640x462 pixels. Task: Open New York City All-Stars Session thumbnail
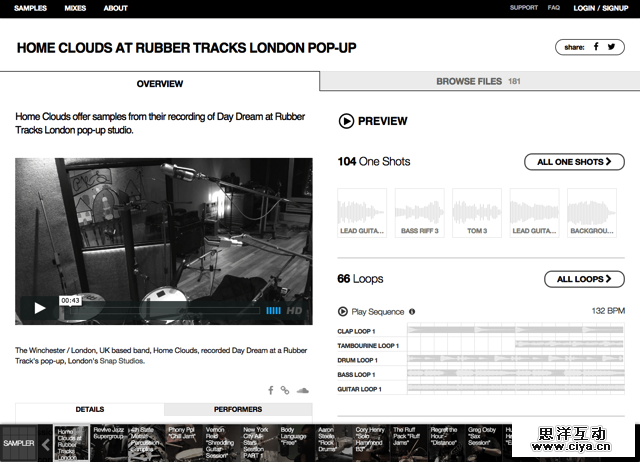[260, 444]
